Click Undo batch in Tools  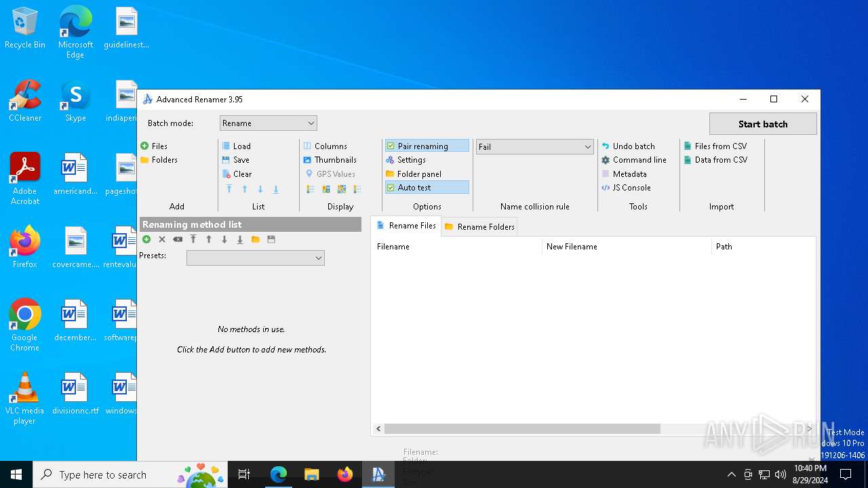pyautogui.click(x=628, y=146)
